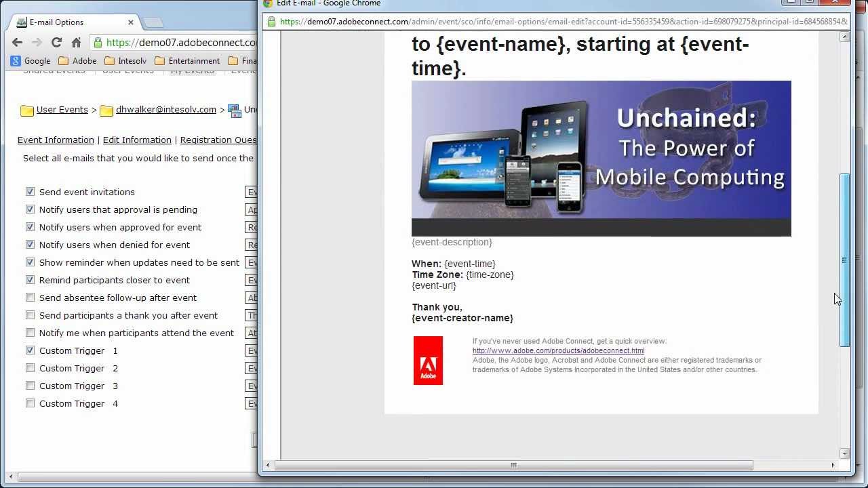Click the Chrome icon in Edit E-mail title bar
The height and width of the screenshot is (488, 868).
[268, 3]
